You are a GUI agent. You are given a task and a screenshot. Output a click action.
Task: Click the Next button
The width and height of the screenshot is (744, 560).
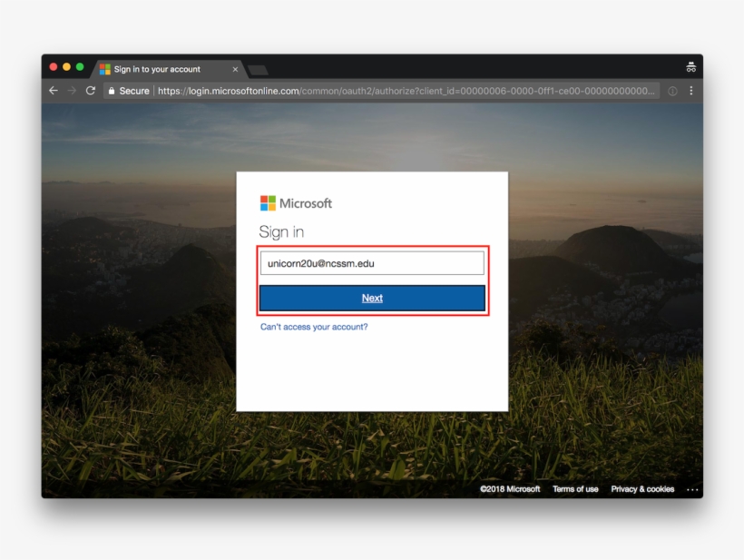click(372, 297)
